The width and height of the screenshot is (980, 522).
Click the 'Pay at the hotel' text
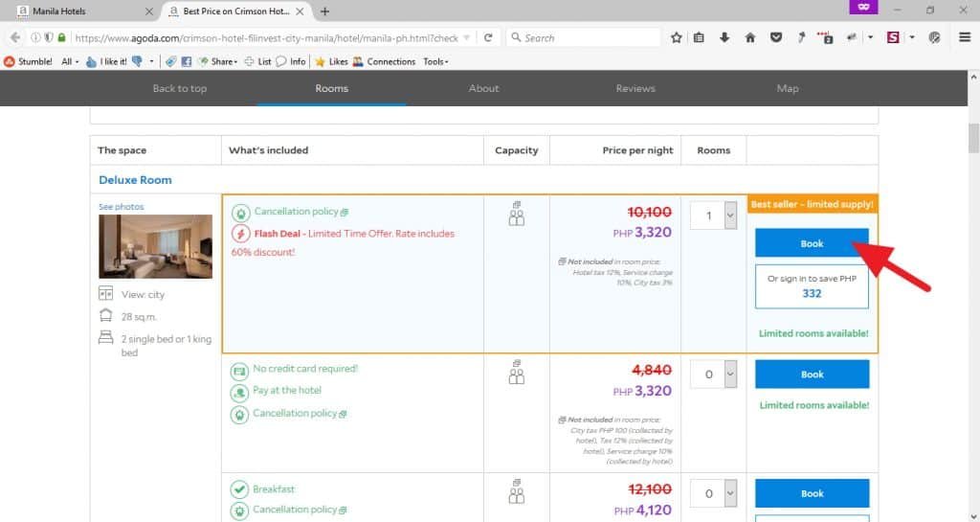287,390
